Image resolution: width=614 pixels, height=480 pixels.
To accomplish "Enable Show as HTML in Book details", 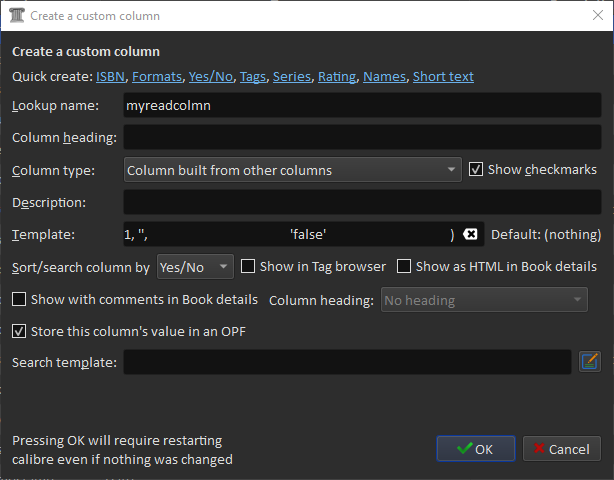I will [404, 267].
